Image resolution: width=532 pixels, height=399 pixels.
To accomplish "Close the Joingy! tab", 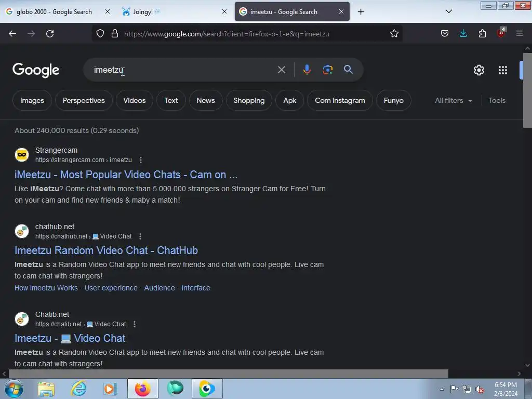I will pyautogui.click(x=224, y=11).
